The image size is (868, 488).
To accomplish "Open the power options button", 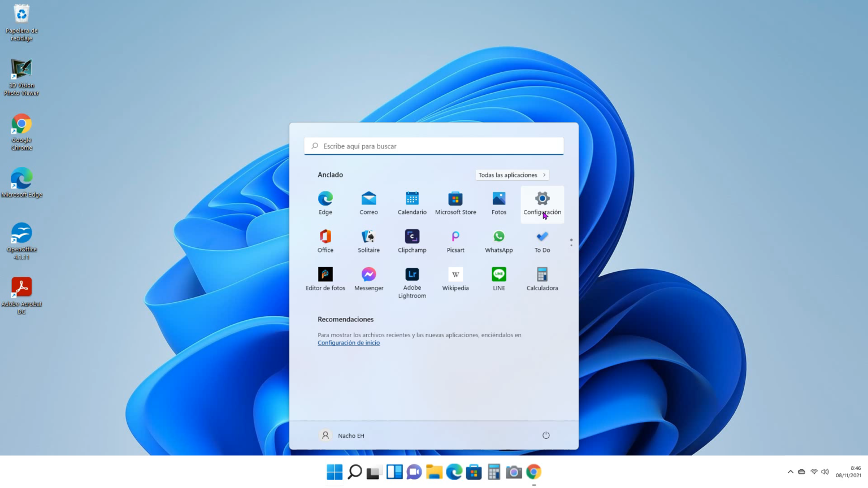I will pos(546,435).
